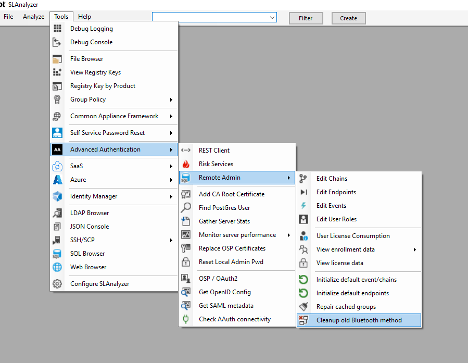Click the View Registry Keys icon
The width and height of the screenshot is (468, 363).
(x=57, y=72)
